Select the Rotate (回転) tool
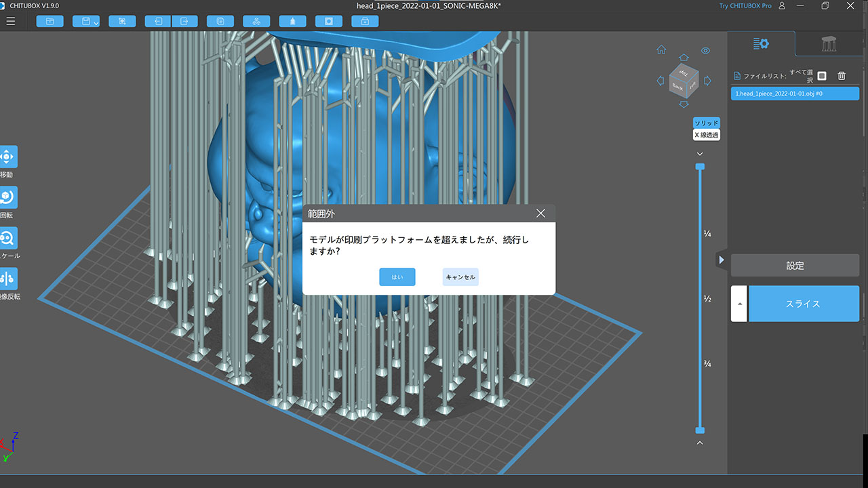Image resolution: width=868 pixels, height=488 pixels. (7, 197)
